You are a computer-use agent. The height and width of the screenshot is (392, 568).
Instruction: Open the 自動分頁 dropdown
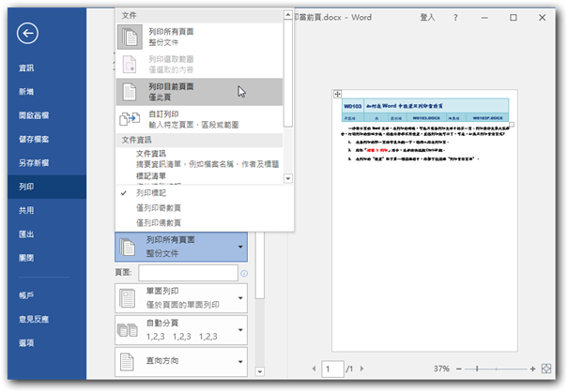(181, 330)
